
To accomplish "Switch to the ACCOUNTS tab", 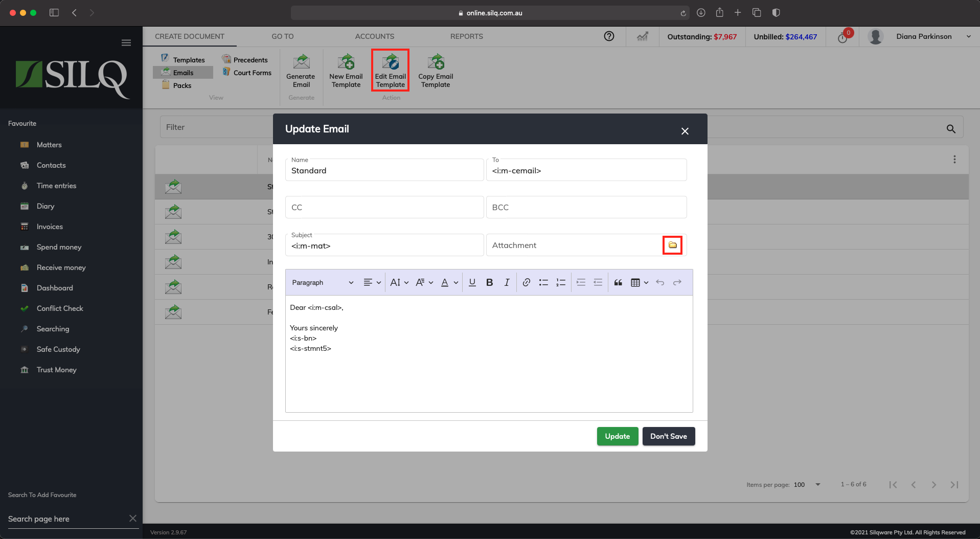I will (375, 36).
